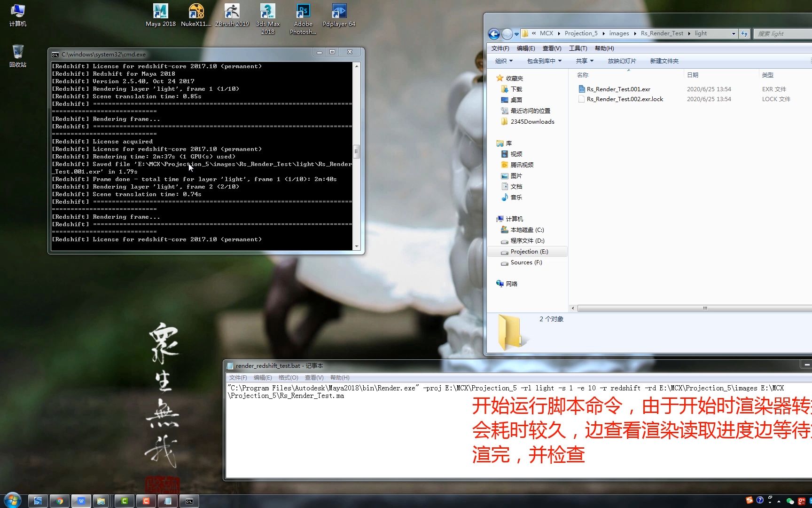Open WeChat from the system tray
Image resolution: width=812 pixels, height=508 pixels.
(790, 501)
